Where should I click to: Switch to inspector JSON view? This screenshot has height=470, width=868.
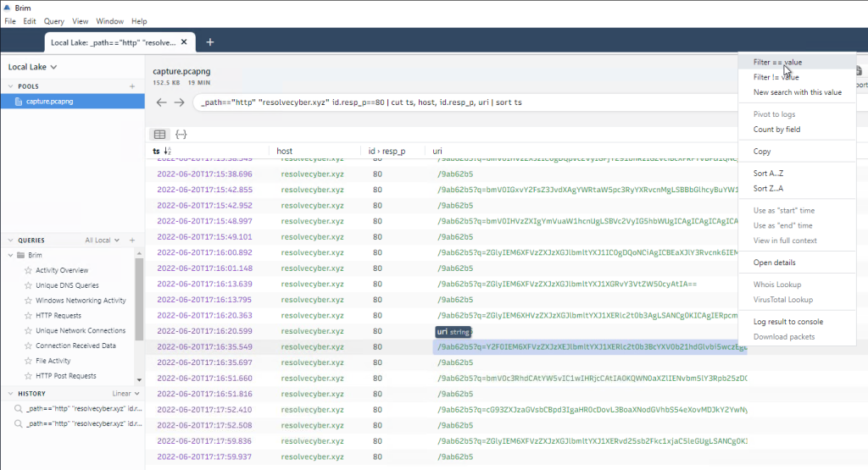click(x=181, y=135)
